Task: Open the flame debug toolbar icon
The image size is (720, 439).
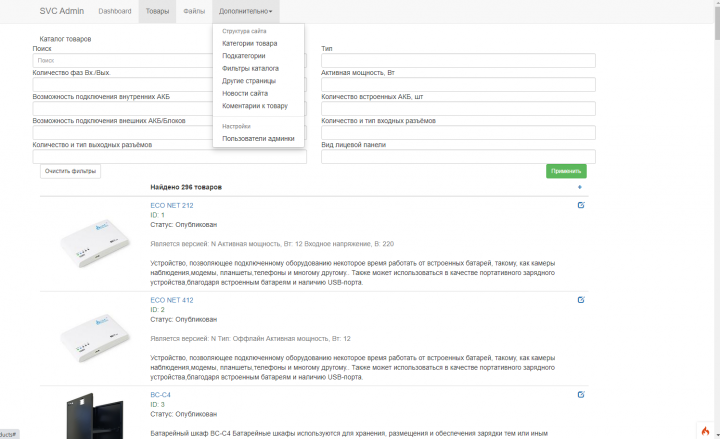Action: click(705, 431)
